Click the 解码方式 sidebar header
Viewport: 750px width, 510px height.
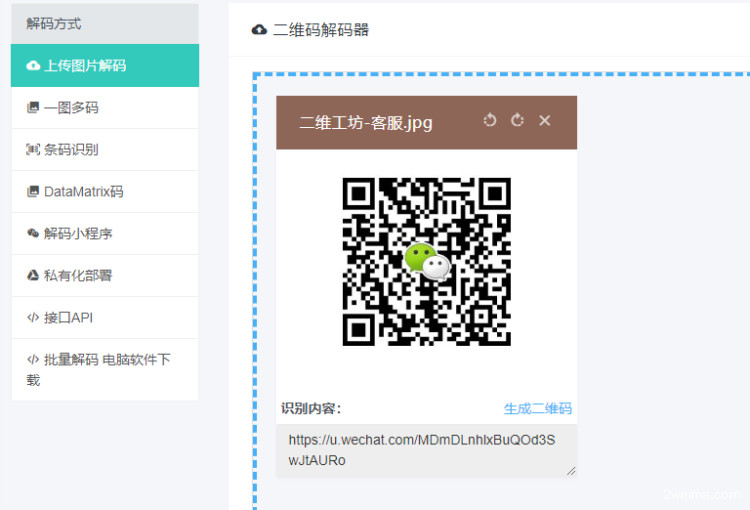pyautogui.click(x=54, y=24)
